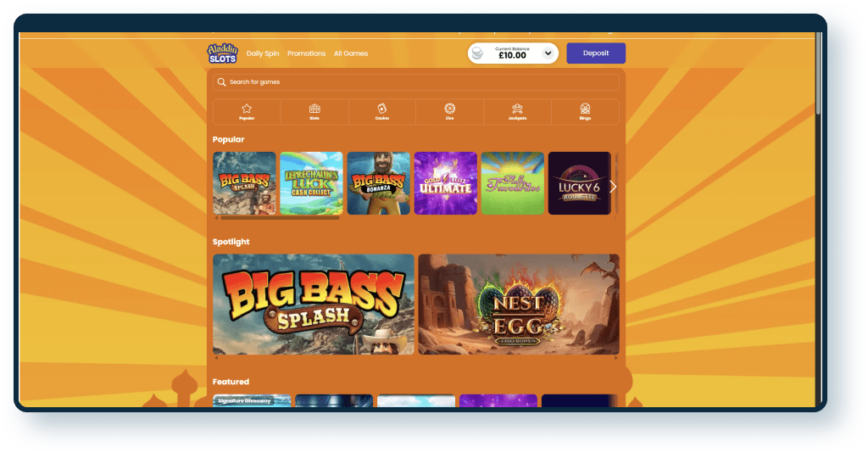Show next Popular games with right chevron

point(613,187)
